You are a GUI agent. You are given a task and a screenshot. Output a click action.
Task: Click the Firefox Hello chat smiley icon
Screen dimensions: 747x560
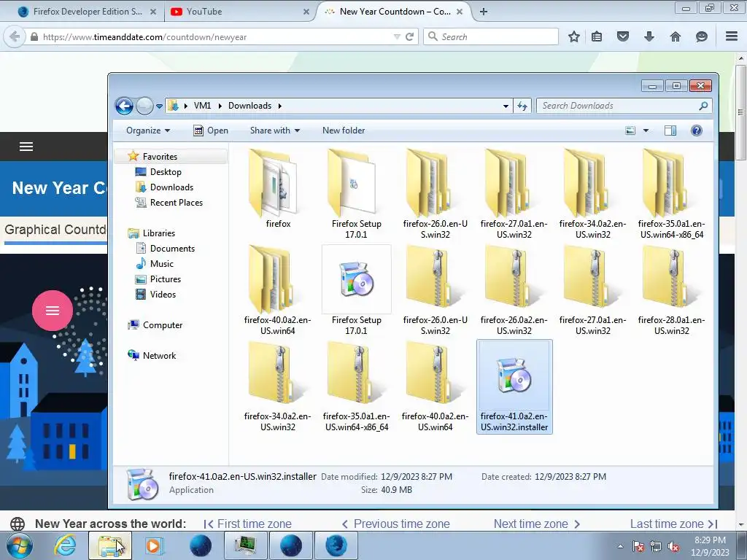pos(701,36)
